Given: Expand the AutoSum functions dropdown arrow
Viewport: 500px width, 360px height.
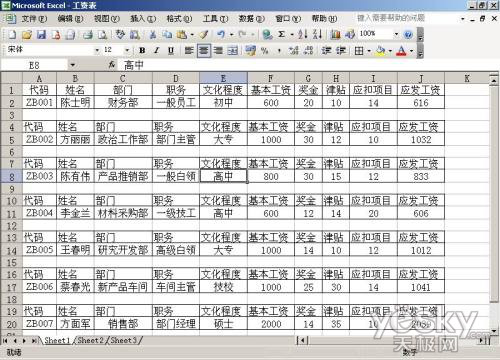Looking at the screenshot, I should pos(292,34).
